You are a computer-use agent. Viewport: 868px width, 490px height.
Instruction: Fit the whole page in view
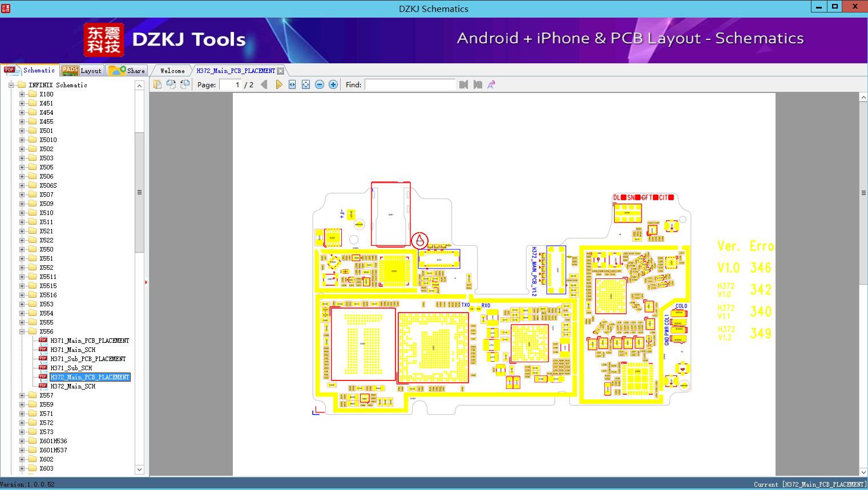click(x=306, y=84)
